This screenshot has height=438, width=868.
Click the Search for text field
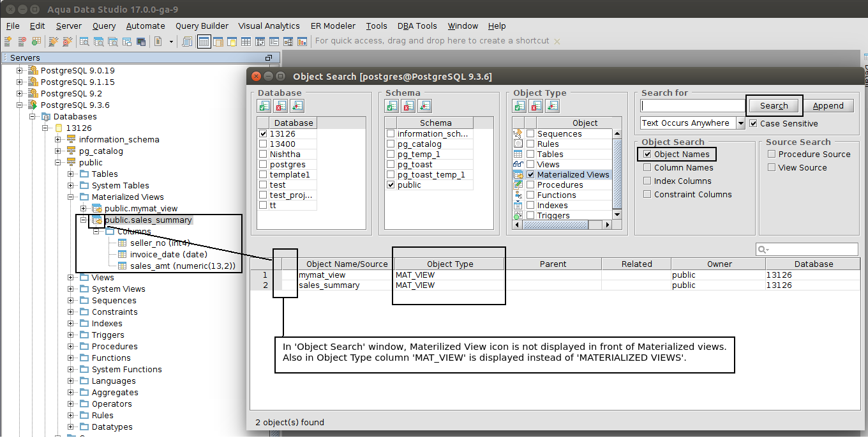tap(693, 106)
